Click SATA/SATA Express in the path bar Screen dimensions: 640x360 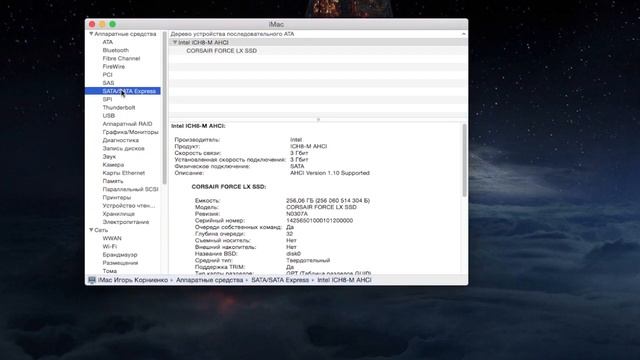click(280, 280)
